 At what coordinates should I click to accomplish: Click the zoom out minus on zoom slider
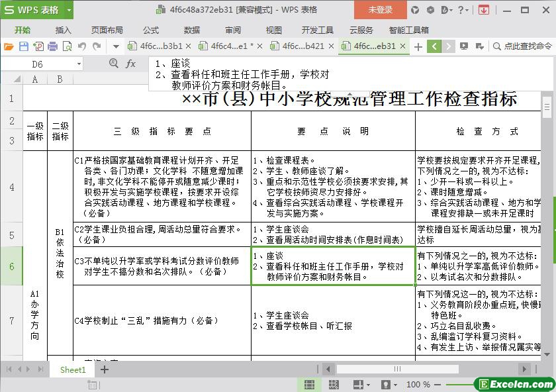[438, 385]
